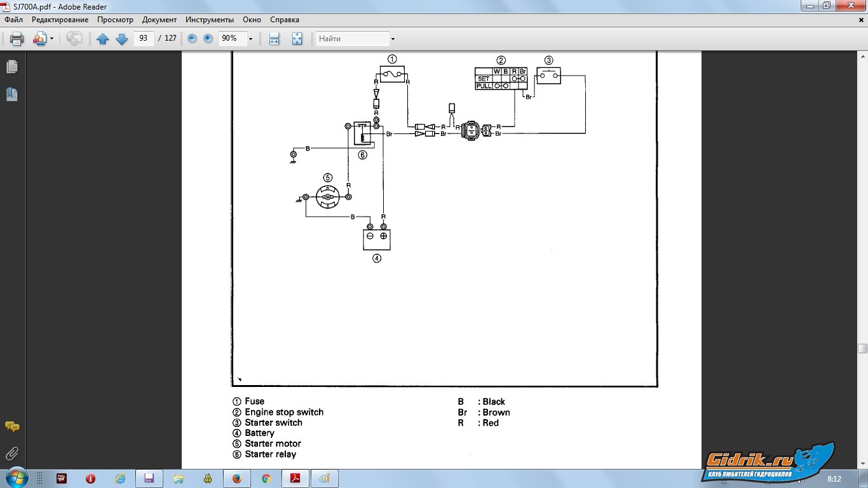This screenshot has width=868, height=488.
Task: Go to next page with down arrow
Action: 121,39
